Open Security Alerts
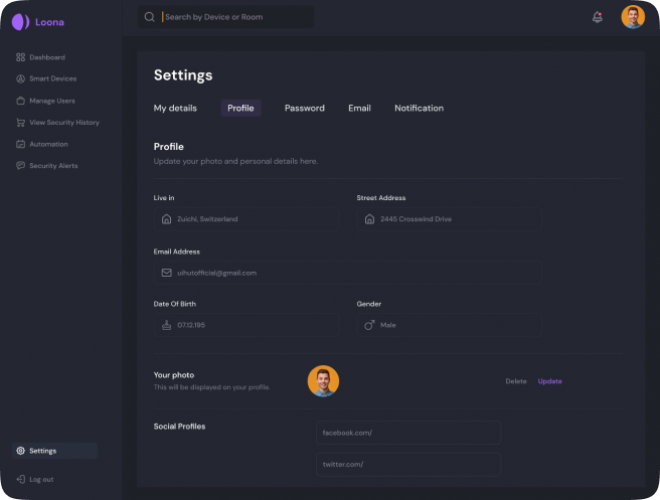This screenshot has height=500, width=660. click(47, 165)
